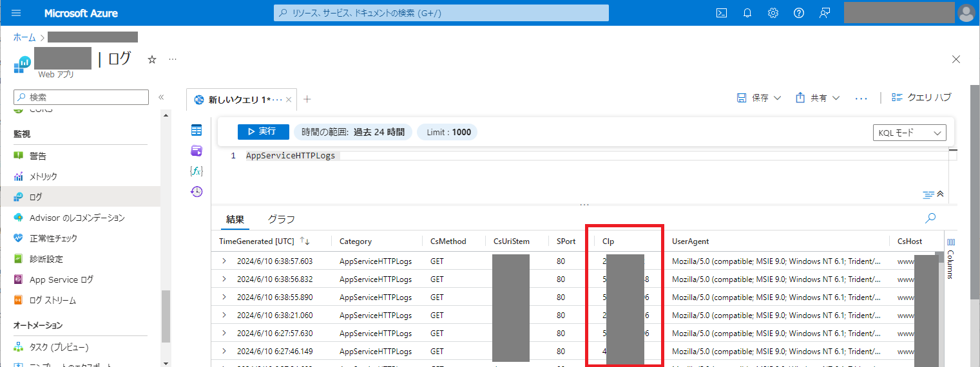Open the Azure portal hamburger menu
The width and height of the screenshot is (980, 367).
tap(16, 13)
